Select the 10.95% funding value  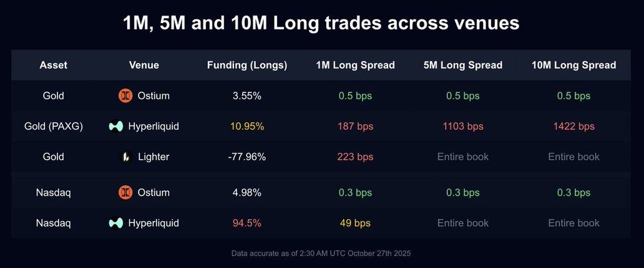pos(247,126)
